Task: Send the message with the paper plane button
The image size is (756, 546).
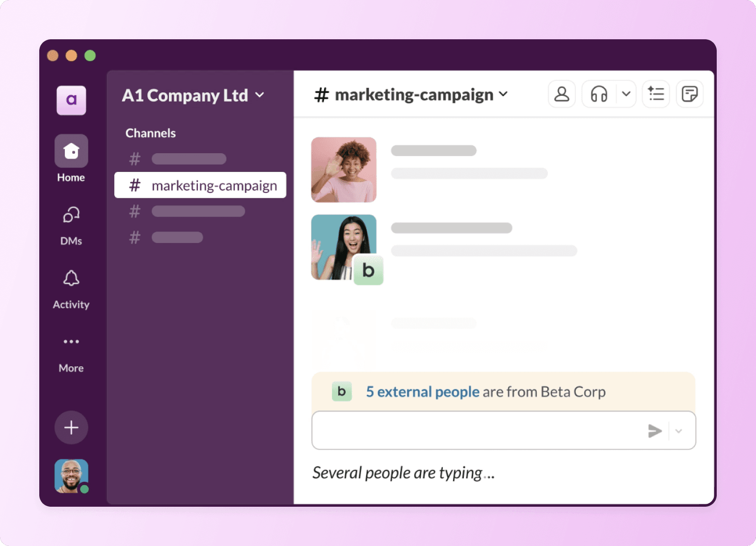Action: tap(655, 431)
